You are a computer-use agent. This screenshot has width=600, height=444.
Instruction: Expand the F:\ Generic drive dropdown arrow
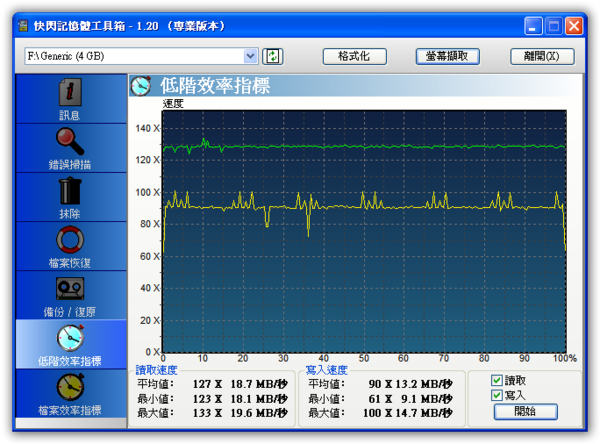(x=250, y=57)
